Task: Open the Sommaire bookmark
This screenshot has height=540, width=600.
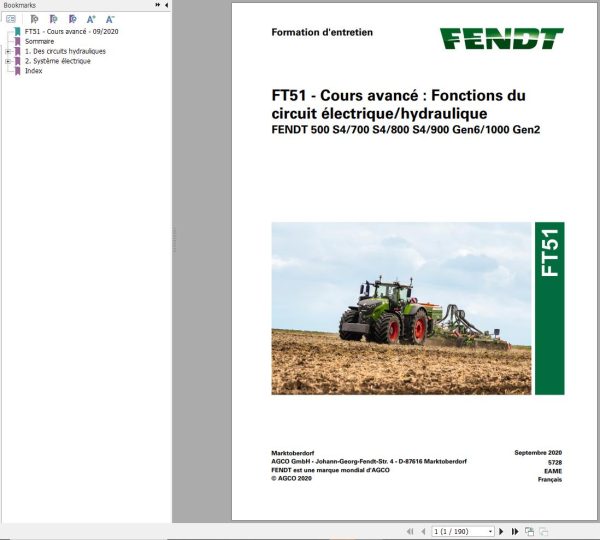Action: coord(39,41)
